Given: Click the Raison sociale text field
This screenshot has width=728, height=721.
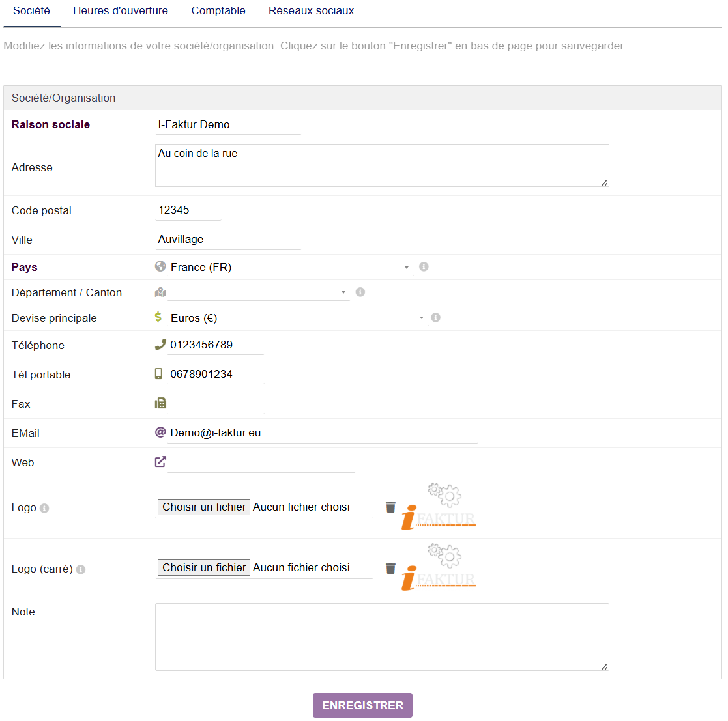Looking at the screenshot, I should pos(228,125).
